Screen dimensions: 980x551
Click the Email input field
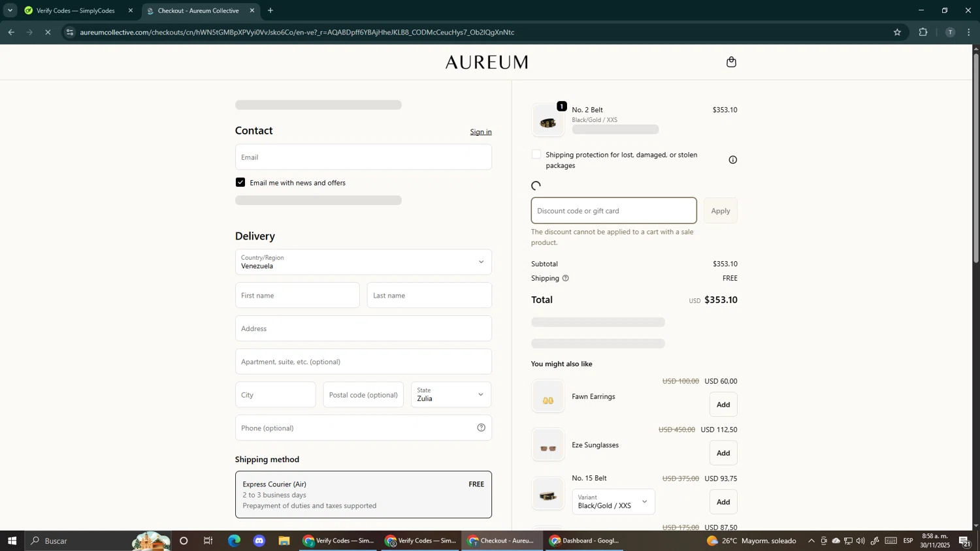[x=363, y=157]
